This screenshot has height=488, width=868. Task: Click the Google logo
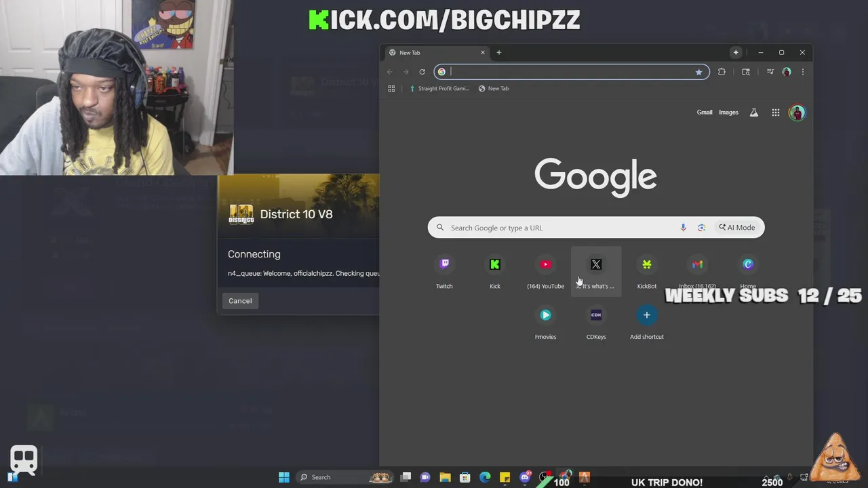(595, 176)
